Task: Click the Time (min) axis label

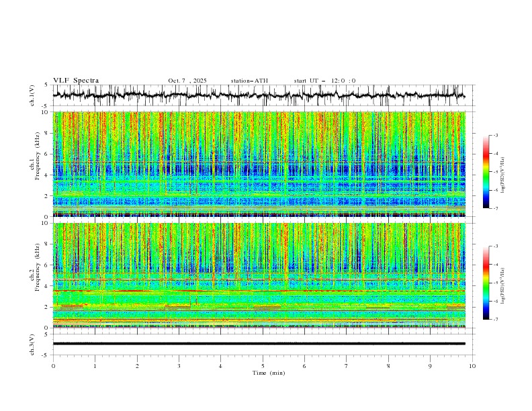Action: tap(269, 373)
